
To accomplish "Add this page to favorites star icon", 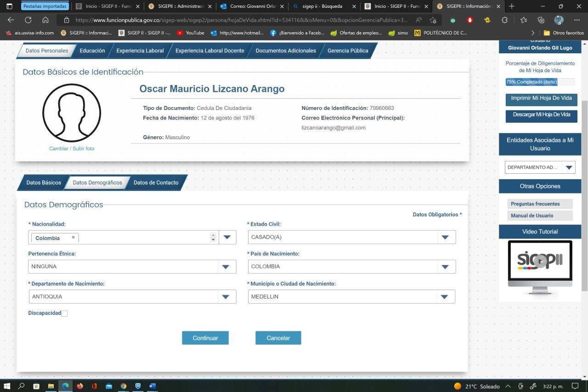I will 433,20.
